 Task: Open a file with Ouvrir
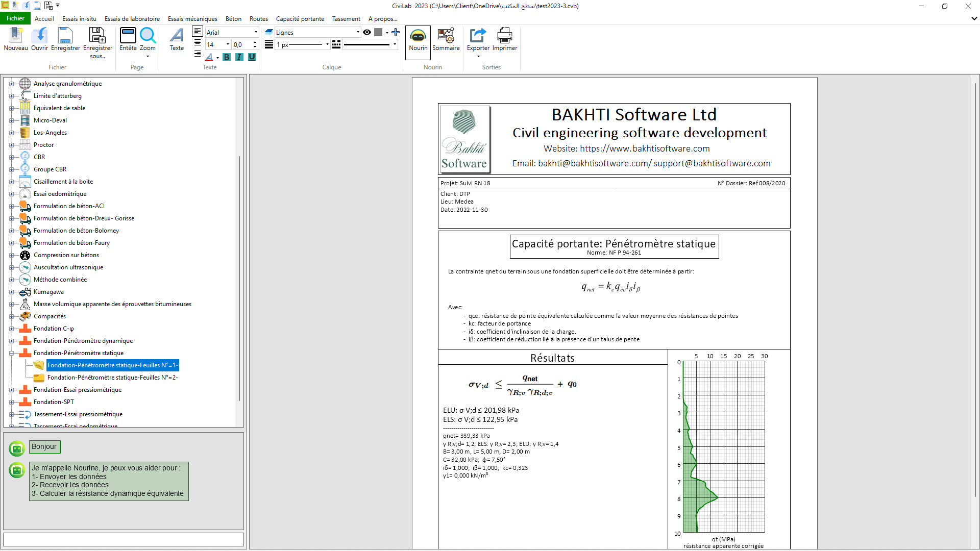click(39, 39)
